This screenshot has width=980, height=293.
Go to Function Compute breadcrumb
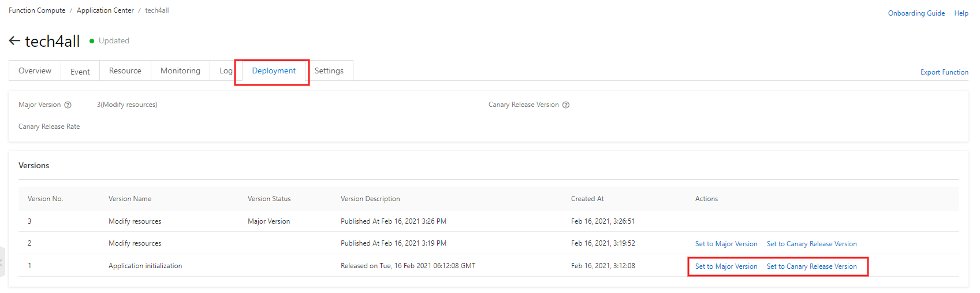point(37,10)
